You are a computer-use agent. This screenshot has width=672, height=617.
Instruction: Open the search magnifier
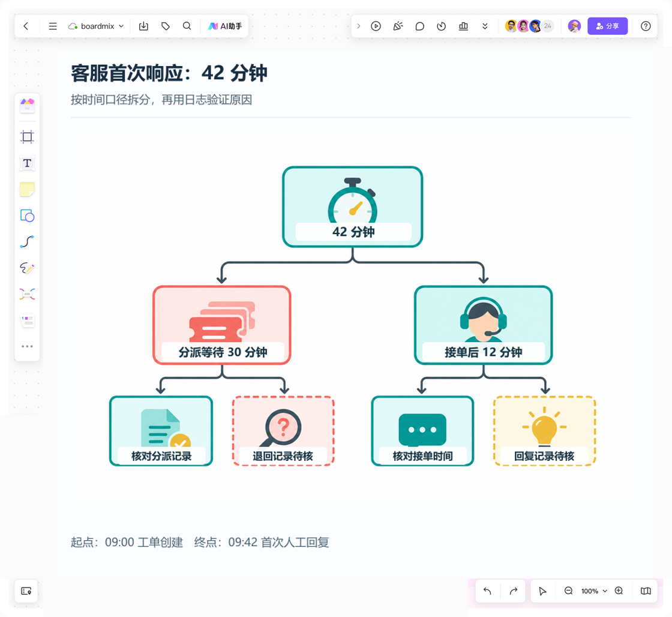coord(187,26)
